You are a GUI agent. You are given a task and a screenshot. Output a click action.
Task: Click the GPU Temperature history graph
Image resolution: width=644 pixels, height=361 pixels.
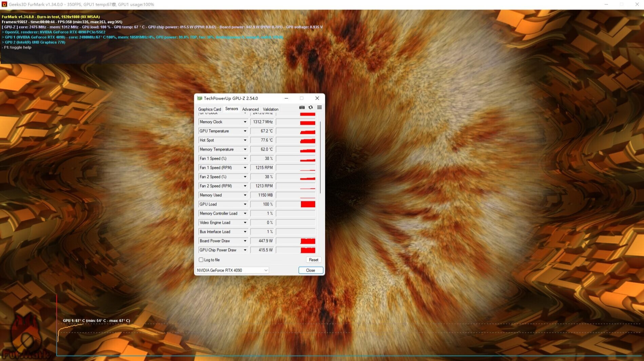(296, 131)
